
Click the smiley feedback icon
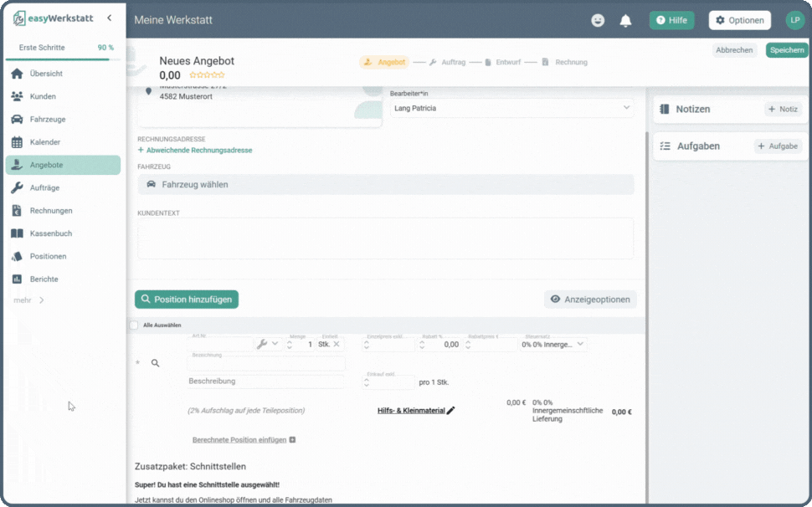click(598, 21)
